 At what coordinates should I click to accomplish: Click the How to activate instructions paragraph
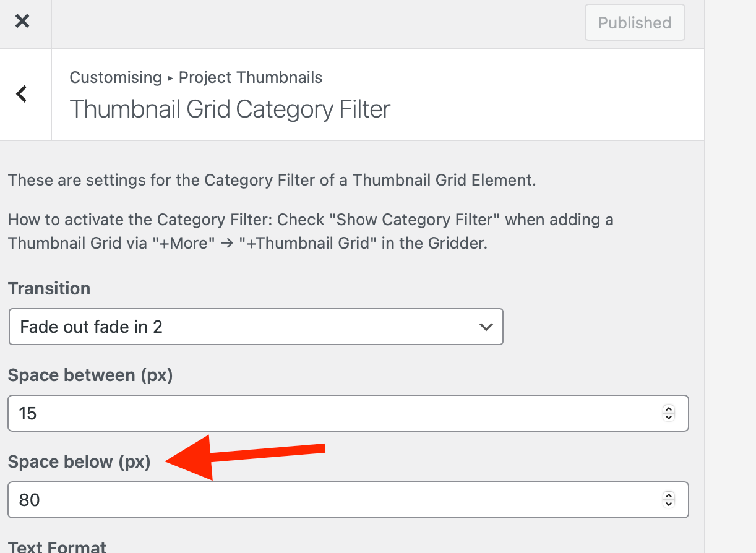(x=311, y=231)
